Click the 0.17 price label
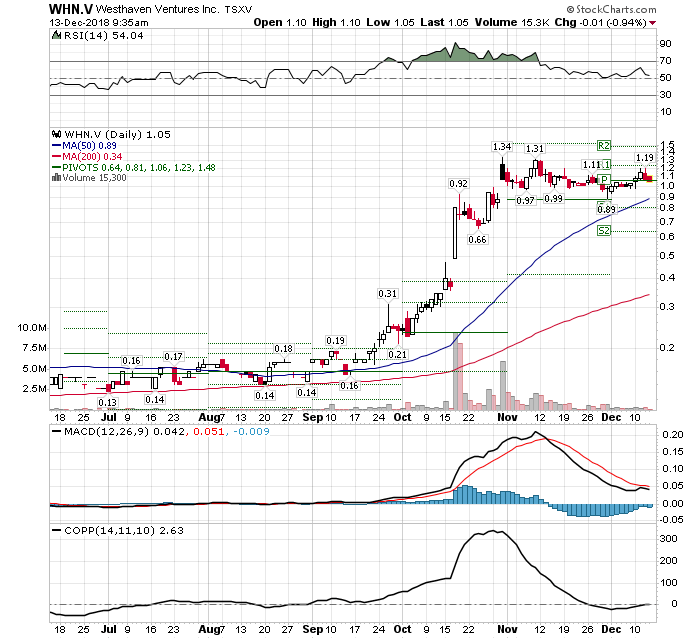The height and width of the screenshot is (639, 700). pyautogui.click(x=173, y=357)
